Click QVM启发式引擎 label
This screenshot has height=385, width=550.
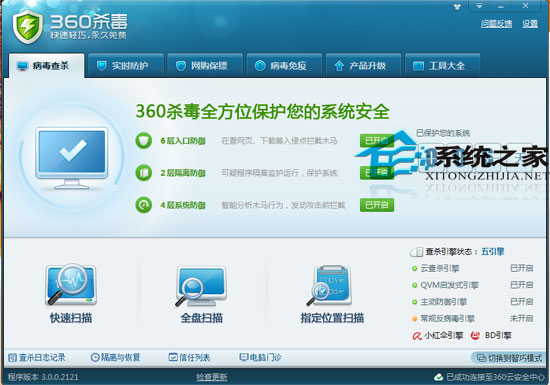(449, 285)
